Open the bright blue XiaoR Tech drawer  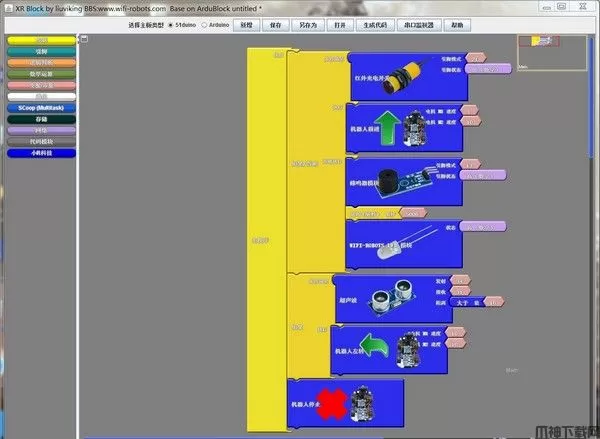(x=41, y=153)
